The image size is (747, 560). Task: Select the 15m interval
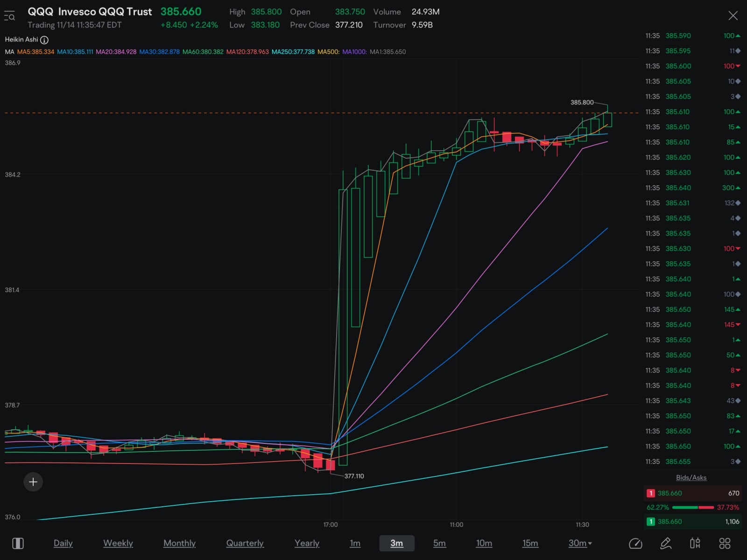(x=530, y=543)
